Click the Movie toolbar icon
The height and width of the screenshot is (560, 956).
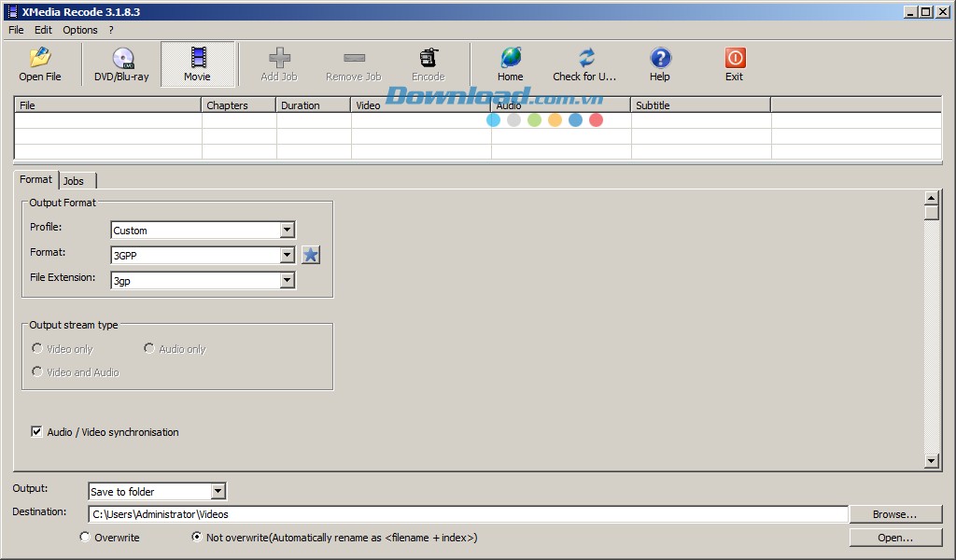click(197, 63)
